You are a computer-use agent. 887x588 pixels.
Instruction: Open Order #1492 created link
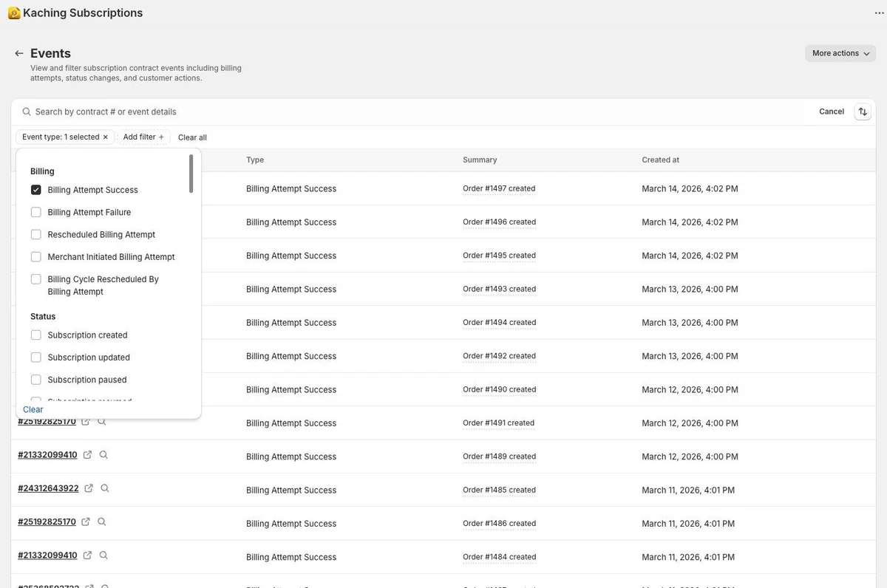[499, 356]
